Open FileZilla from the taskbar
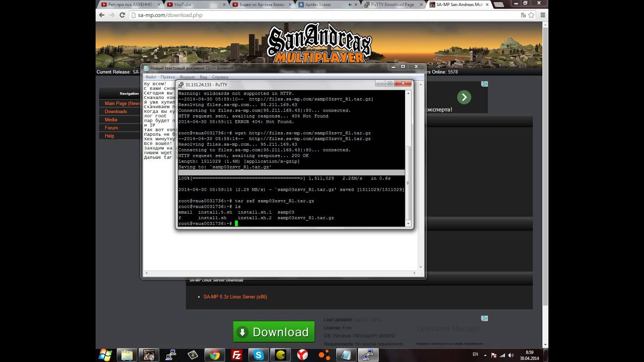This screenshot has width=644, height=362. (x=236, y=355)
